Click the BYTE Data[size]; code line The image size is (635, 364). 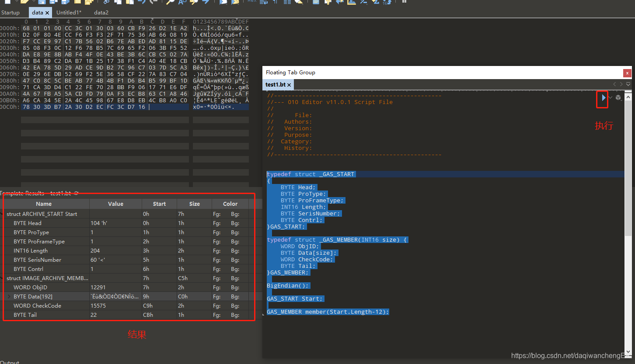308,253
